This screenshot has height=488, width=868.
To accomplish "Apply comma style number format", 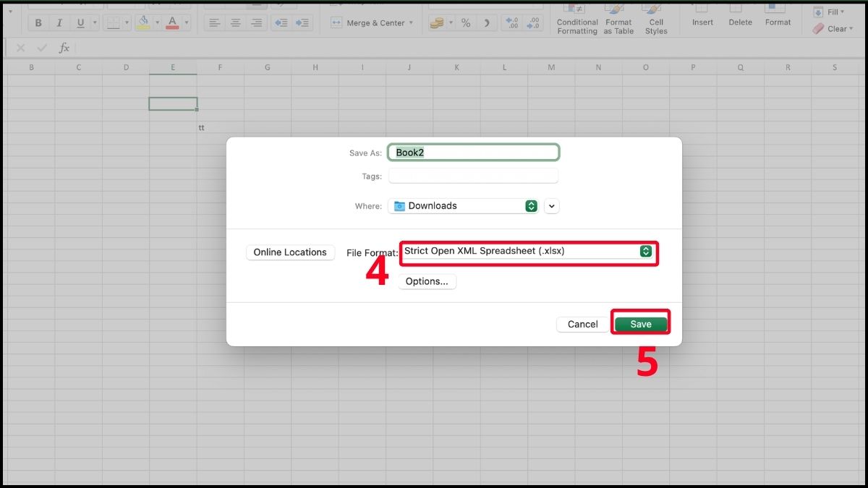I will pyautogui.click(x=487, y=23).
